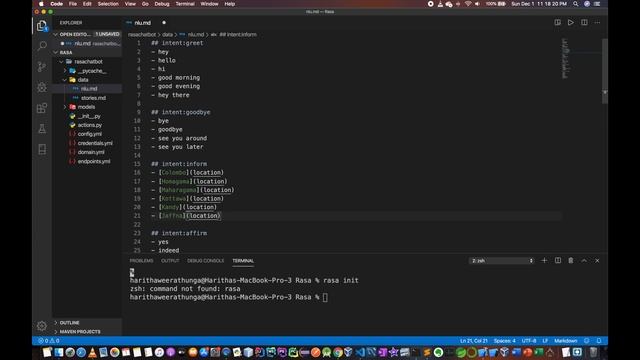
Task: Select nlu.md under Open Editors
Action: (86, 43)
